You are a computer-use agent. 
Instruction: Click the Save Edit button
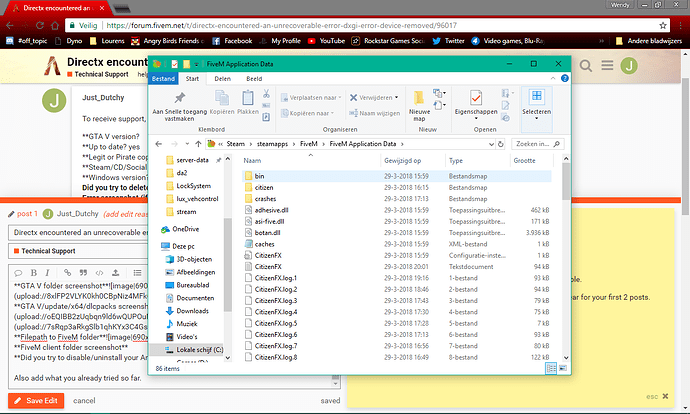pyautogui.click(x=36, y=401)
